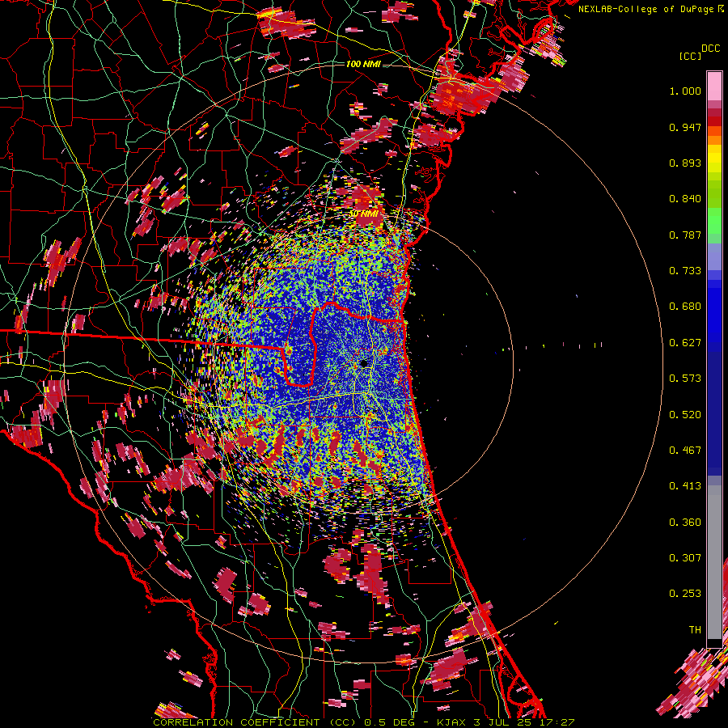Click the 50 NMI range ring label

tap(363, 214)
